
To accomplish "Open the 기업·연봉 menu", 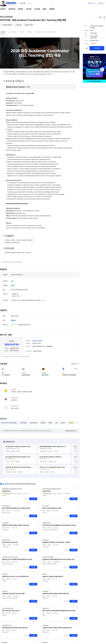I will pos(37,9).
